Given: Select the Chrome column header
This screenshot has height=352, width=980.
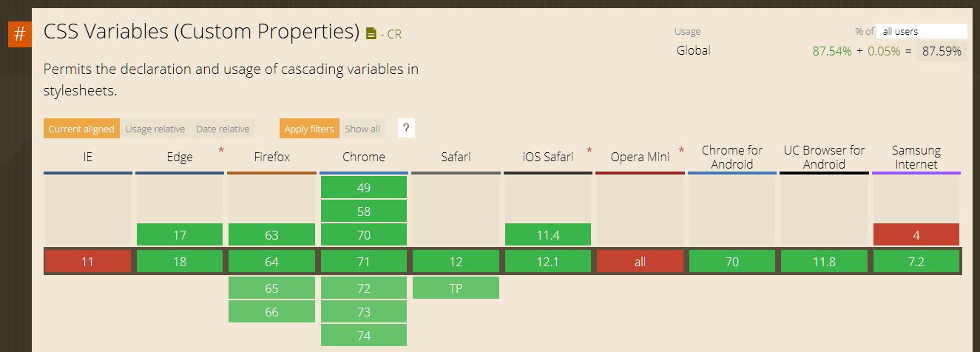Looking at the screenshot, I should click(x=364, y=157).
